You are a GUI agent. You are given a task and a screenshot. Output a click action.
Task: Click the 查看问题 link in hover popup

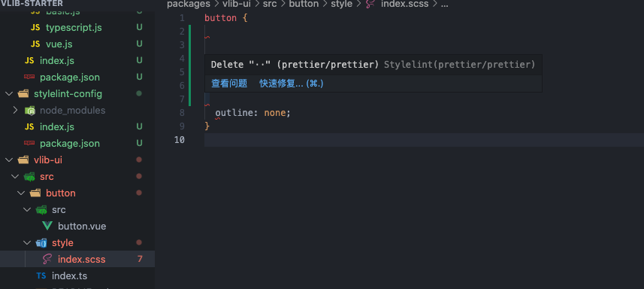click(x=229, y=84)
